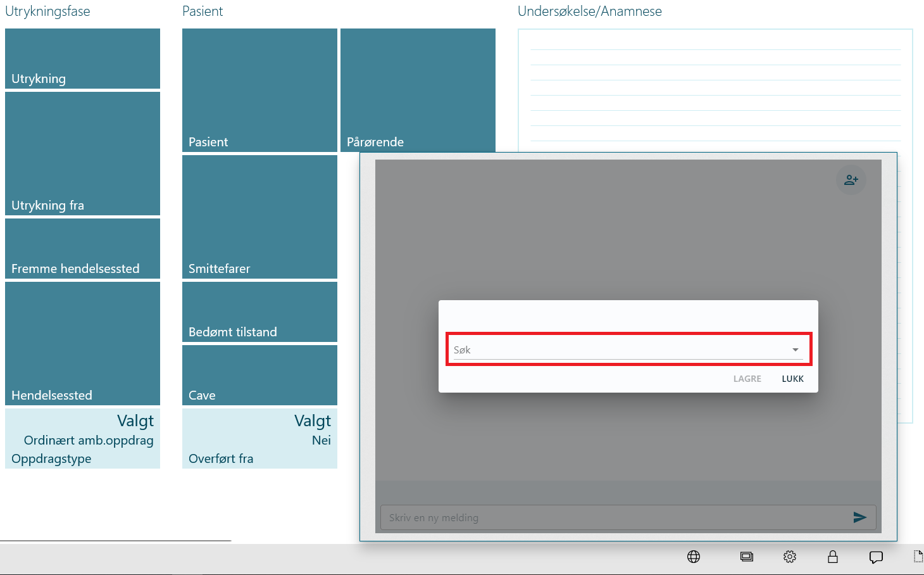The image size is (924, 575).
Task: Open the Pårørende tile
Action: (418, 90)
